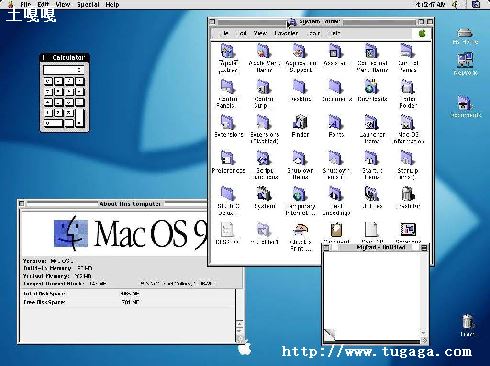Click the Calculator title bar

(x=65, y=57)
